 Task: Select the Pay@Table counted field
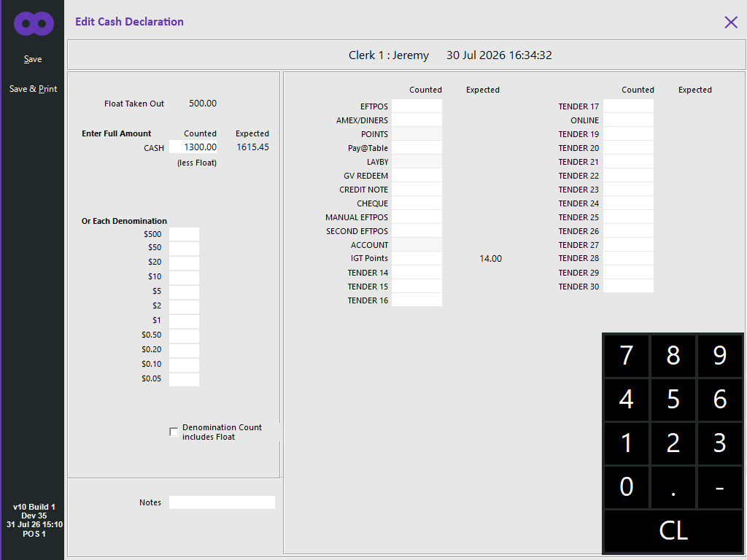(x=417, y=147)
